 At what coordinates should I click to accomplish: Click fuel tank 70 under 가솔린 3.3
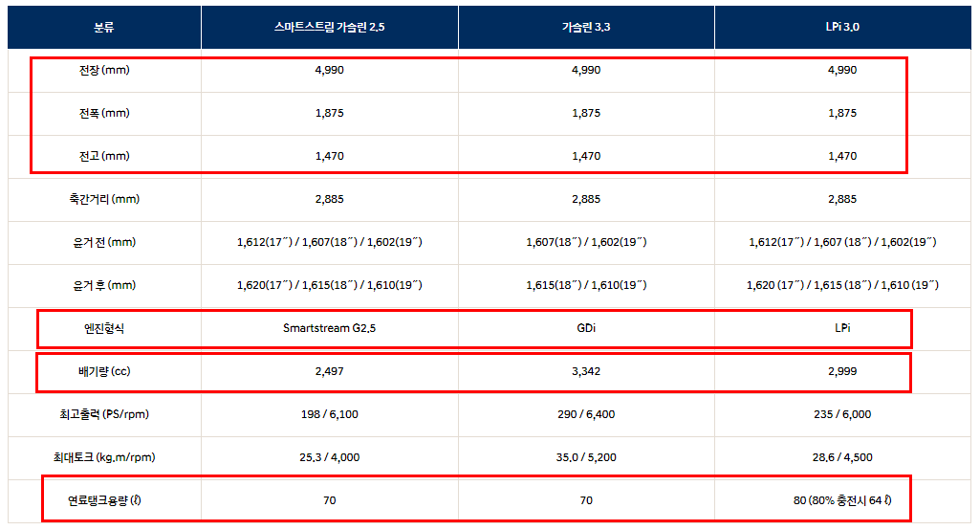(586, 500)
